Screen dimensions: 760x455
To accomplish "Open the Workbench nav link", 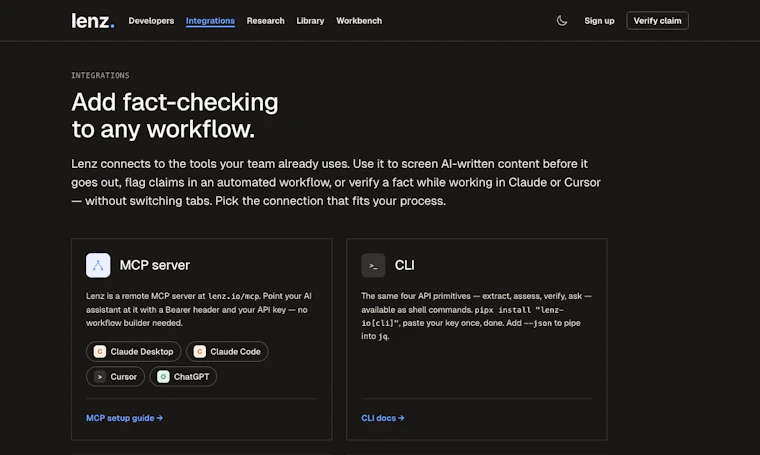I will click(359, 21).
